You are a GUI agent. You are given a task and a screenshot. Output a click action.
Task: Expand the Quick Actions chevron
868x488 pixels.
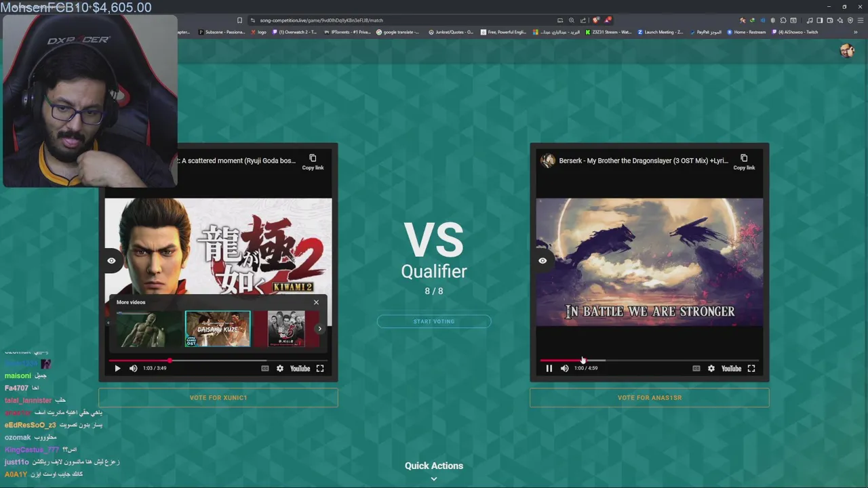pos(434,479)
